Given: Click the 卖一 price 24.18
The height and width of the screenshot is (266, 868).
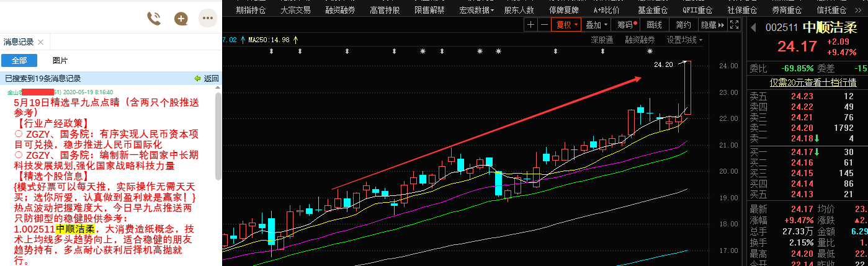Looking at the screenshot, I should (x=802, y=138).
